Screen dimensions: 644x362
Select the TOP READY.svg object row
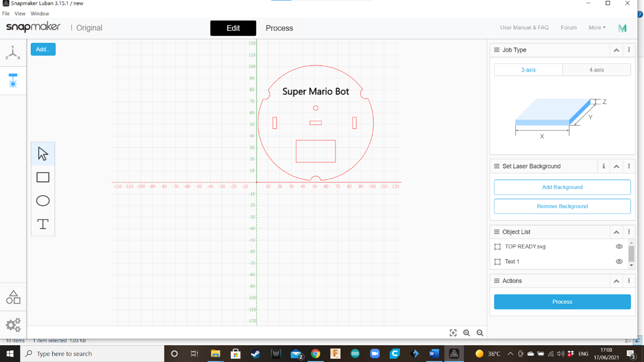[x=559, y=247]
